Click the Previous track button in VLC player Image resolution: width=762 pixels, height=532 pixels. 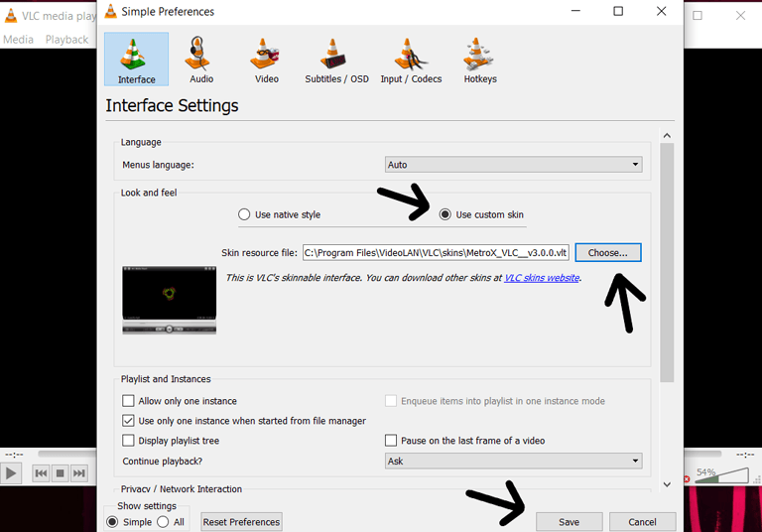pos(42,473)
